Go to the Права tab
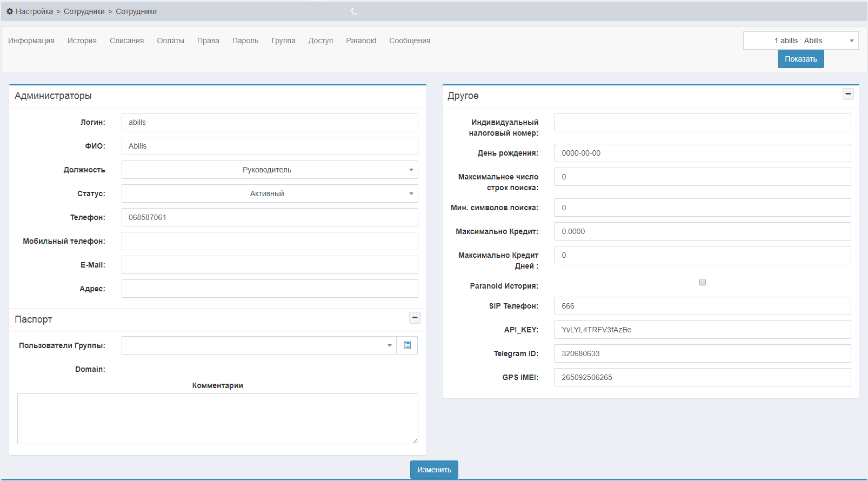Viewport: 868px width, 481px height. (x=208, y=41)
